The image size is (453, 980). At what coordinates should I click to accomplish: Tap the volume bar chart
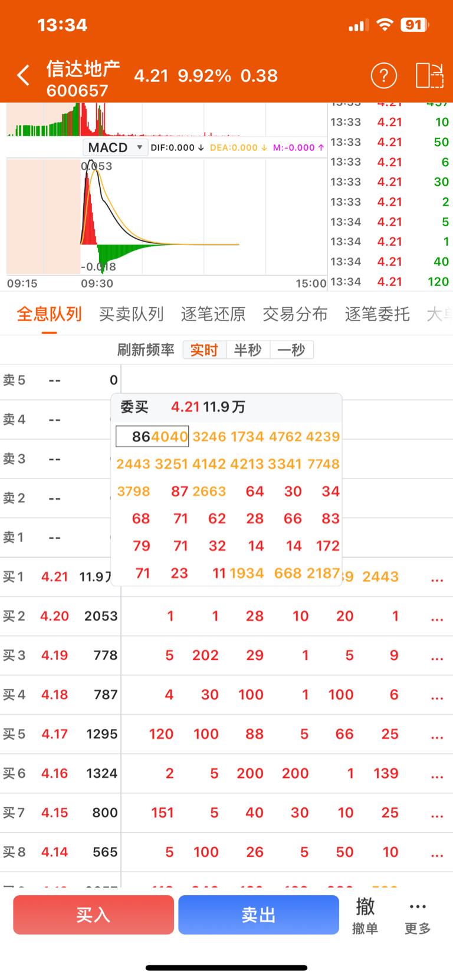click(166, 120)
